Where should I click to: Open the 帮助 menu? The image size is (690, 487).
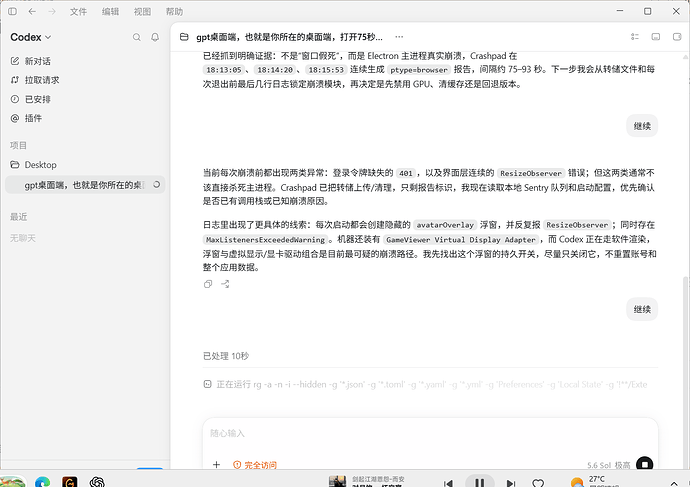click(x=174, y=12)
